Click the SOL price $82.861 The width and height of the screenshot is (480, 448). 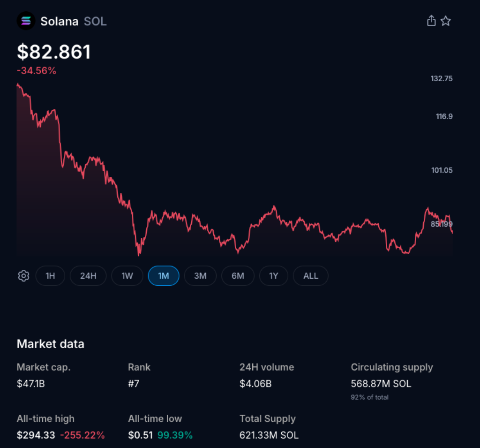coord(54,52)
